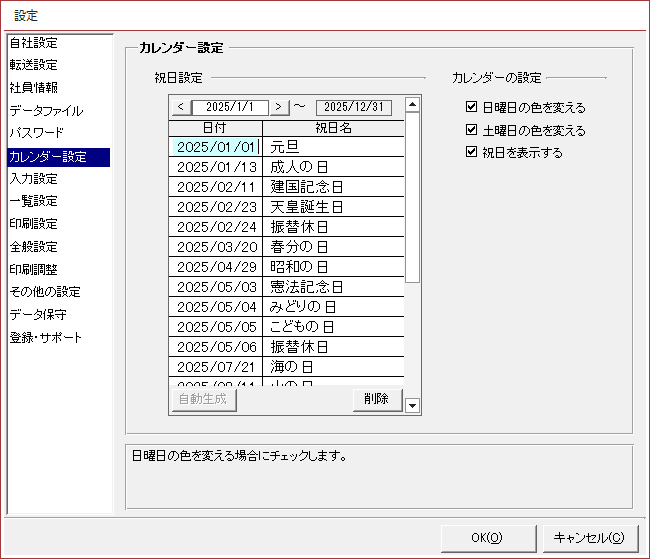Open パスワード settings
The width and height of the screenshot is (650, 559).
click(x=37, y=133)
